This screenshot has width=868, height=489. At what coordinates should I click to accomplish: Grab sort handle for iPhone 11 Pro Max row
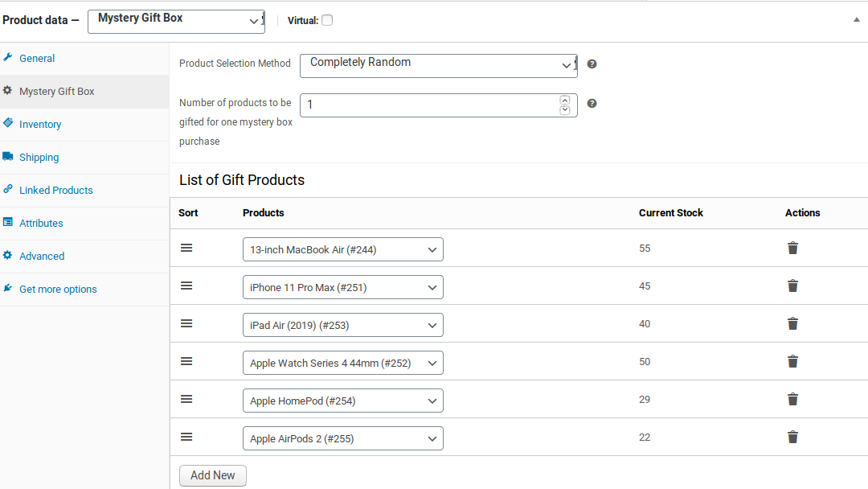coord(186,286)
